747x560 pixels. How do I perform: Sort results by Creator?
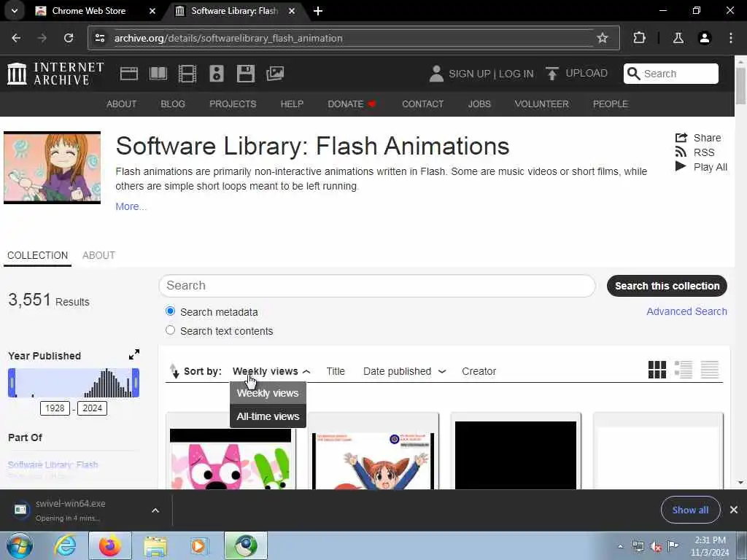point(479,371)
